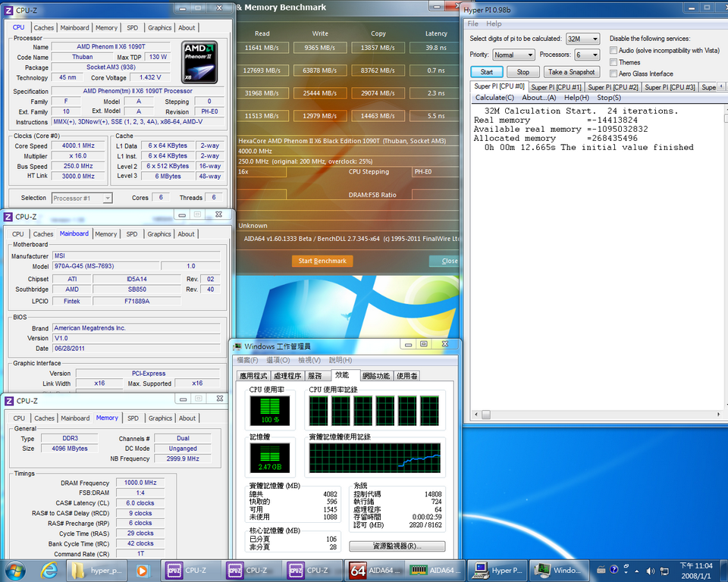Click the blue help question mark tray icon
The image size is (728, 582).
(x=613, y=569)
